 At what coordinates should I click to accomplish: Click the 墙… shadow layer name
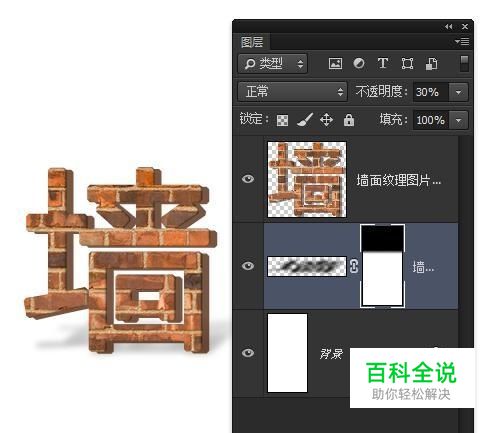tap(423, 267)
